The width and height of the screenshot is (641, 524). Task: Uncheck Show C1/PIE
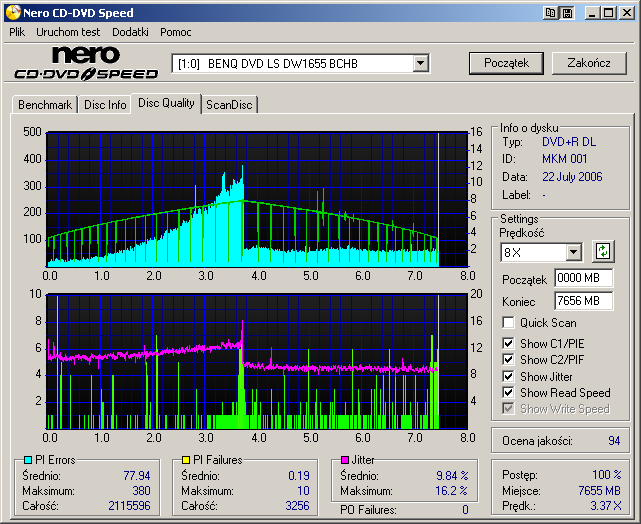(508, 343)
